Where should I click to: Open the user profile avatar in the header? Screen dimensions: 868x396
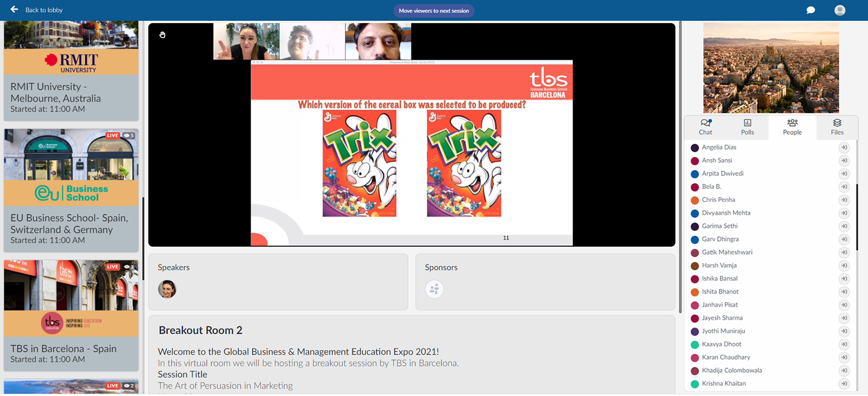point(840,10)
